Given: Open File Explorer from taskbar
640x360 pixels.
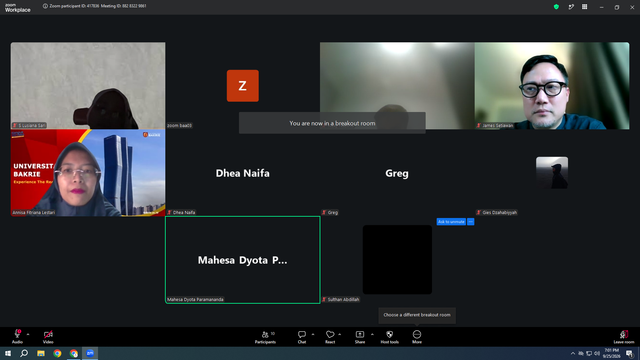Looking at the screenshot, I should 41,353.
